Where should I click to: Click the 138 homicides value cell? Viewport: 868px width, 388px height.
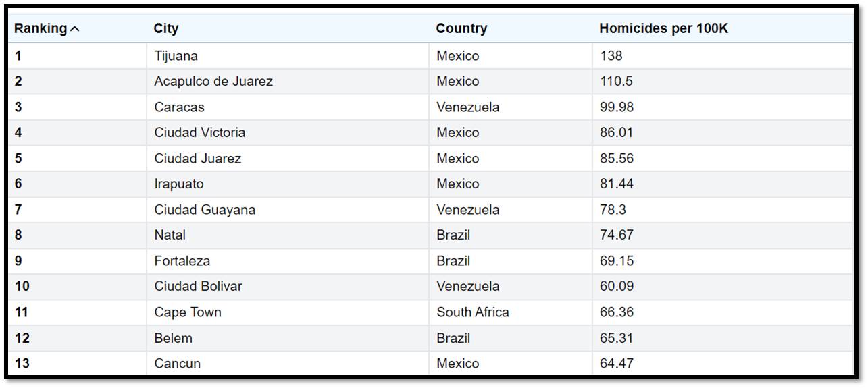click(611, 56)
